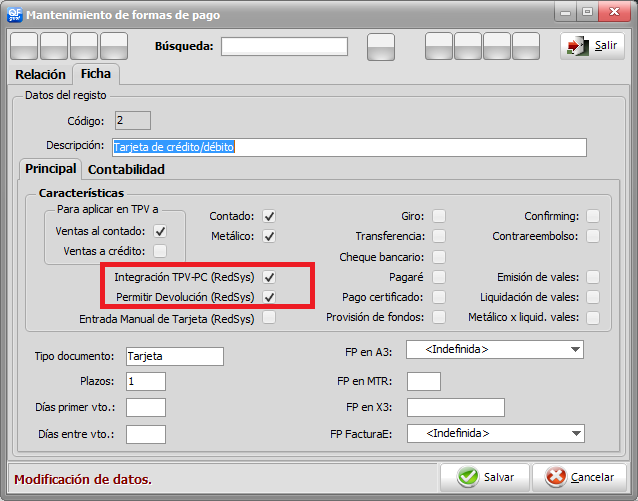Click the Días entre vto. field
638x501 pixels.
[146, 434]
